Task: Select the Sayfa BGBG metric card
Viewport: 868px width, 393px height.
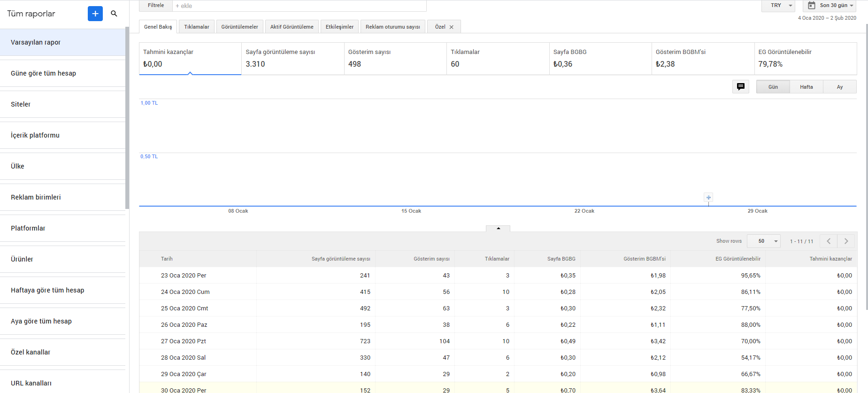Action: (x=600, y=59)
